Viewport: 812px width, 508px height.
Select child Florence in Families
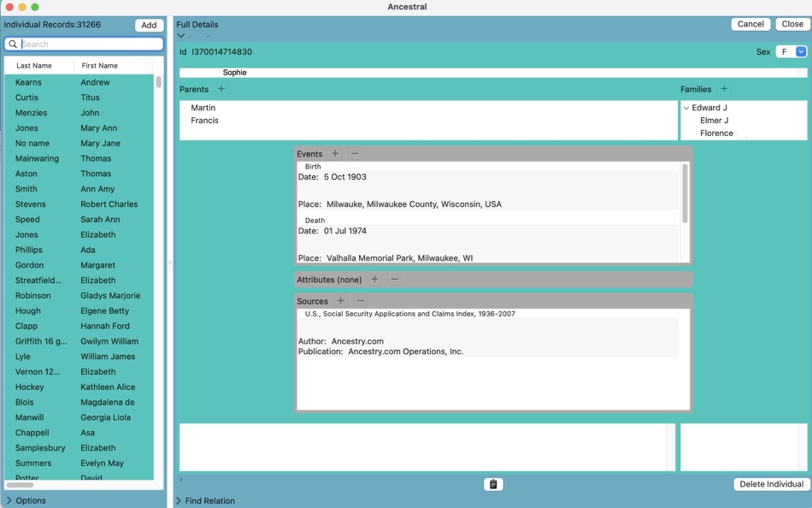pyautogui.click(x=717, y=133)
